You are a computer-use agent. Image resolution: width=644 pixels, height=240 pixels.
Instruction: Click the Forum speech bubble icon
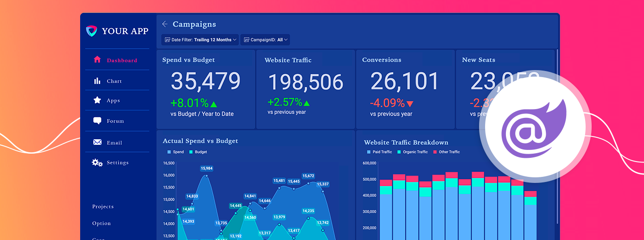[x=97, y=121]
